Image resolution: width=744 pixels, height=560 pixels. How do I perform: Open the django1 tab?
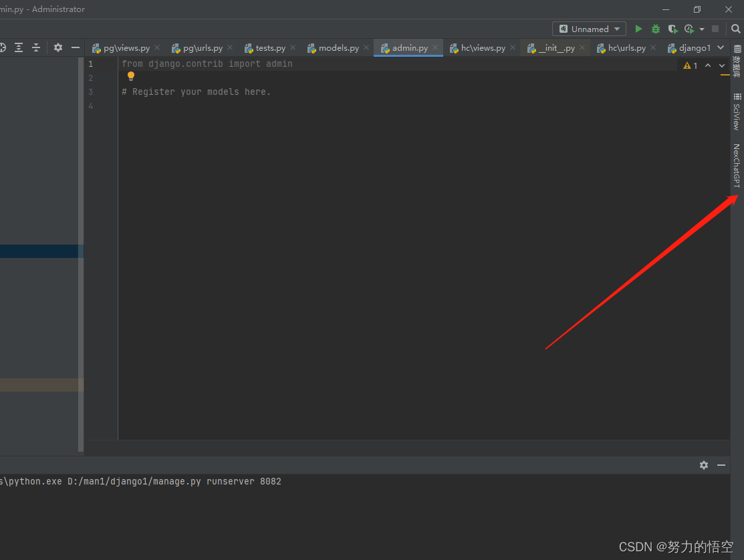coord(689,48)
